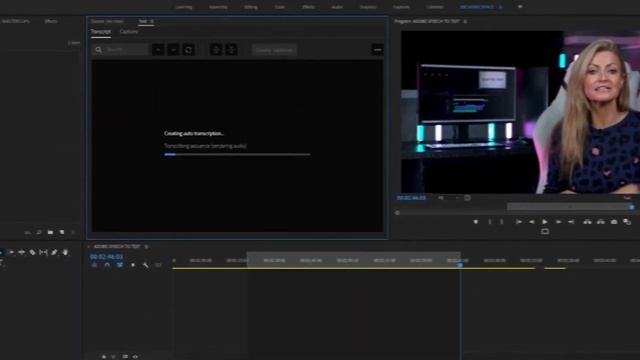Image resolution: width=640 pixels, height=360 pixels.
Task: Open the timeline display settings wrench
Action: click(146, 265)
